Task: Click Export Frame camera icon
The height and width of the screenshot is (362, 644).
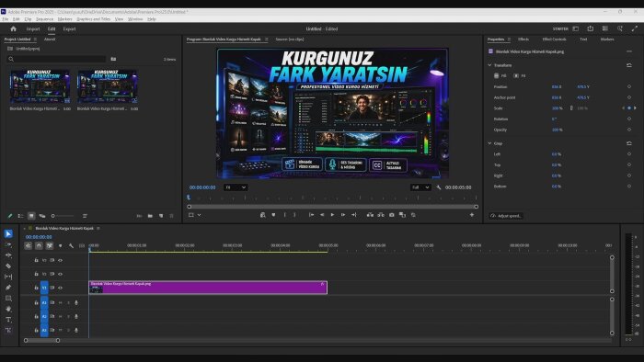Action: point(391,215)
